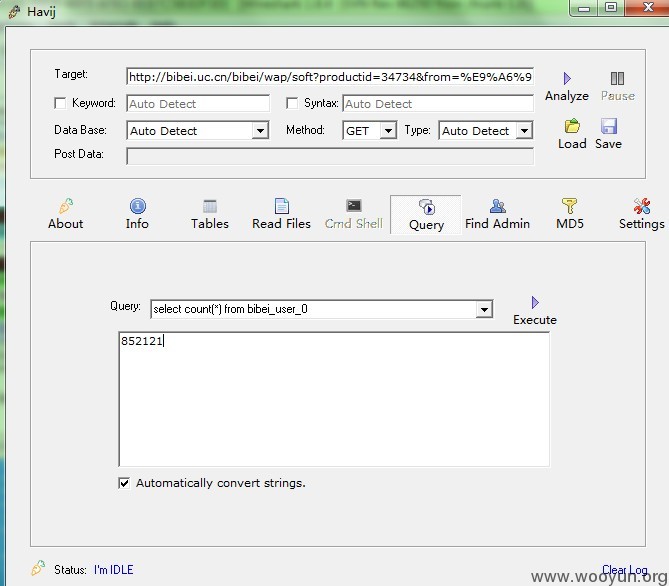Screen dimensions: 669x586
Task: Expand the Method GET dropdown
Action: [388, 131]
